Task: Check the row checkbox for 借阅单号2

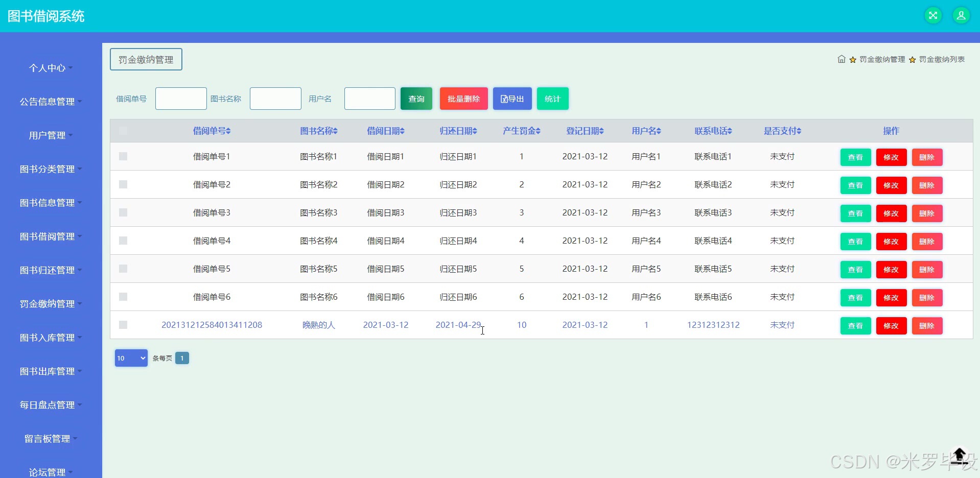Action: click(123, 184)
